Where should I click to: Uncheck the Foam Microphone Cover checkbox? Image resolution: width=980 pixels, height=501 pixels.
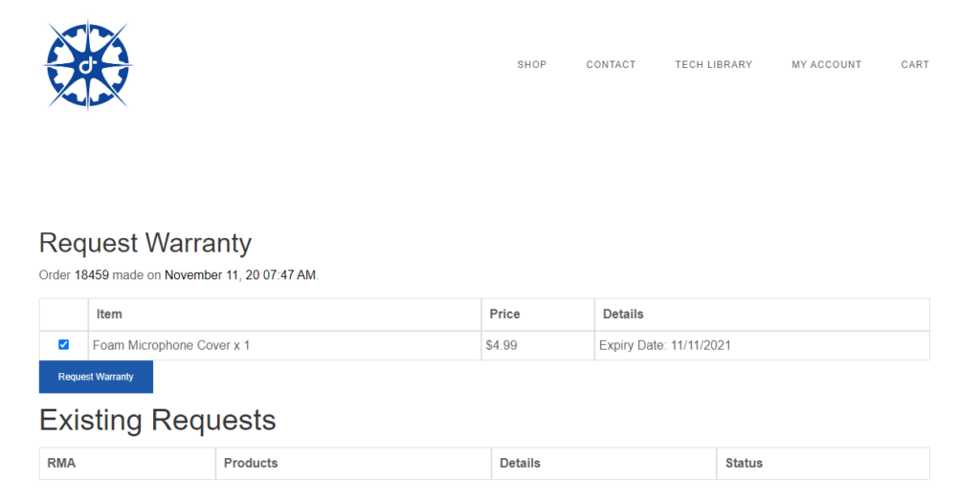click(64, 345)
